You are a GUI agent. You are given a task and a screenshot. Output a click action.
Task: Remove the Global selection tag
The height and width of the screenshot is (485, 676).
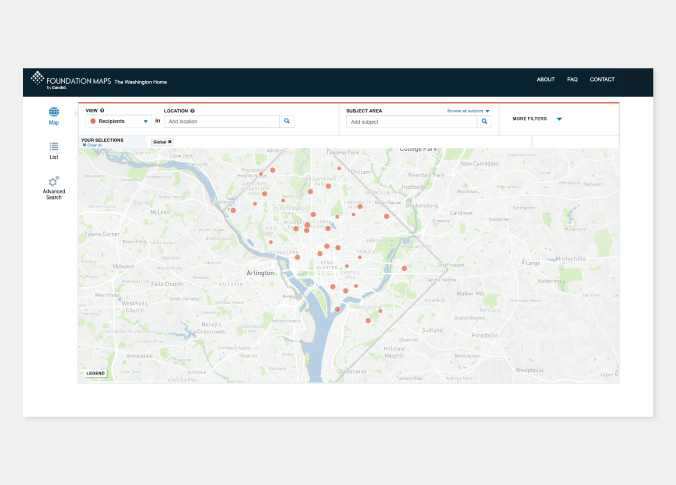[170, 142]
